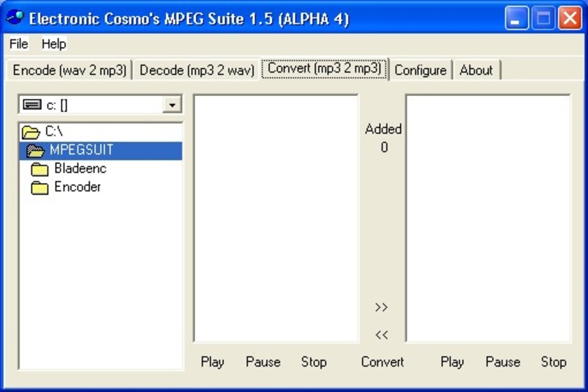Click the app icon in title bar

tap(15, 18)
